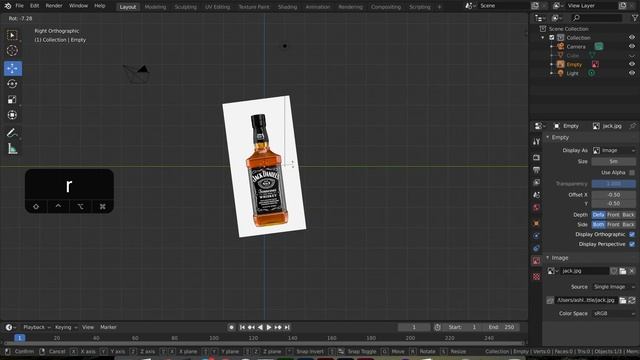
Task: Toggle Display Perspective checkbox
Action: pyautogui.click(x=632, y=244)
